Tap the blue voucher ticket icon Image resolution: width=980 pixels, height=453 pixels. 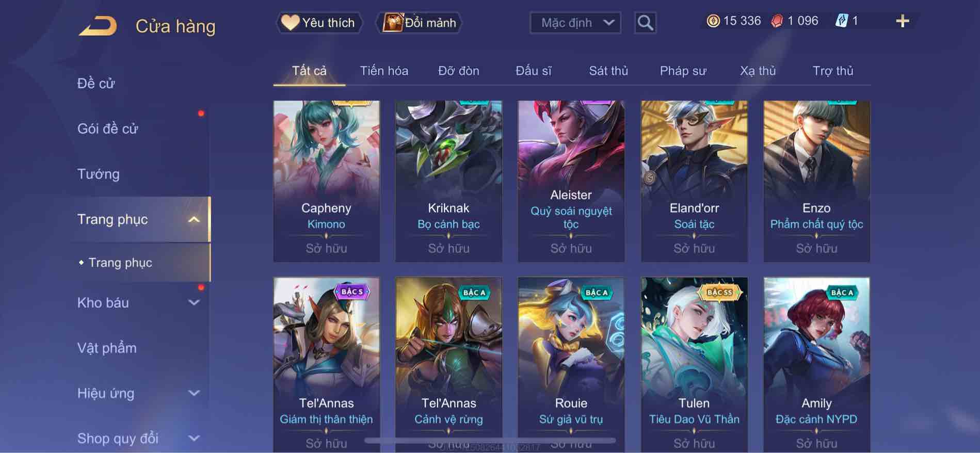point(841,21)
